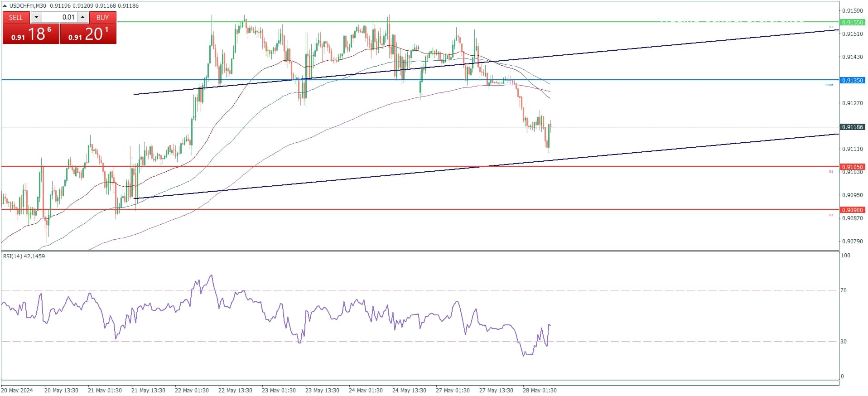Increase trade volume with up arrow
This screenshot has height=396, width=868.
[x=82, y=17]
